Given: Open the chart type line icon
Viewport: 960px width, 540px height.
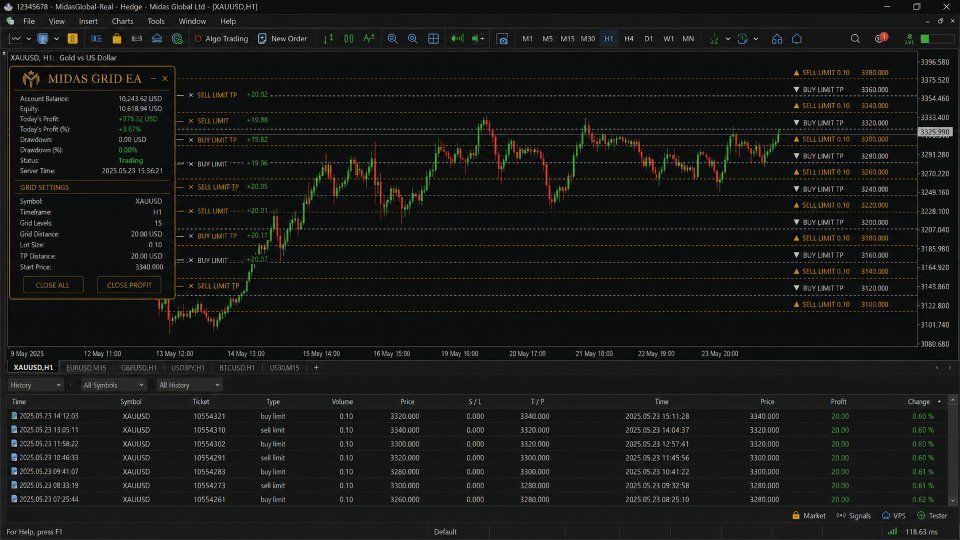Looking at the screenshot, I should pos(15,39).
